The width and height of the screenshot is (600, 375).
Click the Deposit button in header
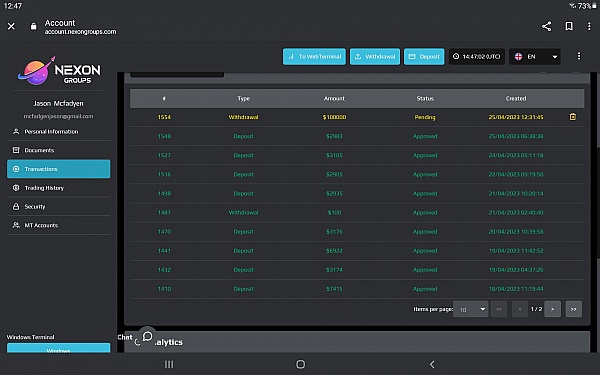[424, 57]
